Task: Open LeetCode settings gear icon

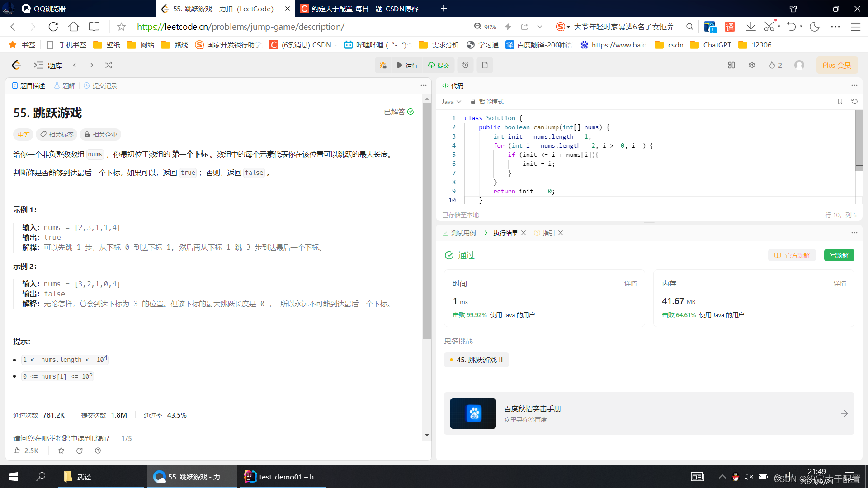Action: [752, 65]
